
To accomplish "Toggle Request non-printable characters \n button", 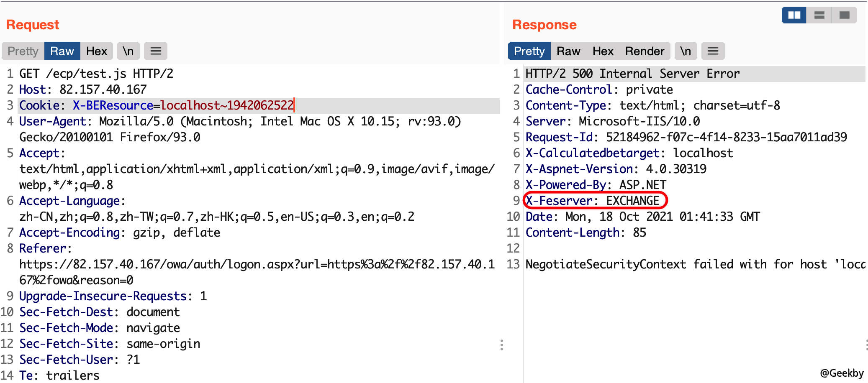I will click(x=128, y=51).
